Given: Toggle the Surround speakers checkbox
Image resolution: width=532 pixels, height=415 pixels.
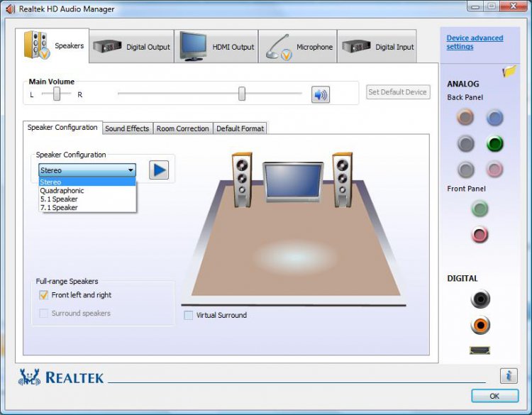Looking at the screenshot, I should click(x=44, y=314).
